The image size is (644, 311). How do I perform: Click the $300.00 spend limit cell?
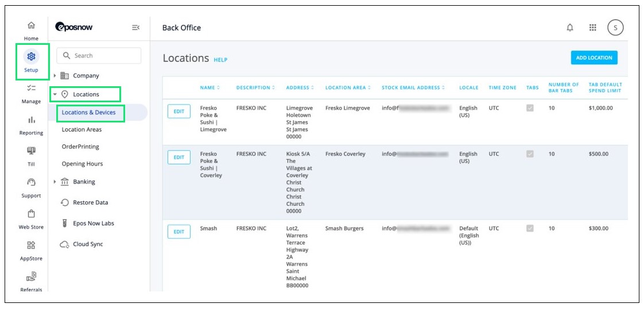[599, 228]
